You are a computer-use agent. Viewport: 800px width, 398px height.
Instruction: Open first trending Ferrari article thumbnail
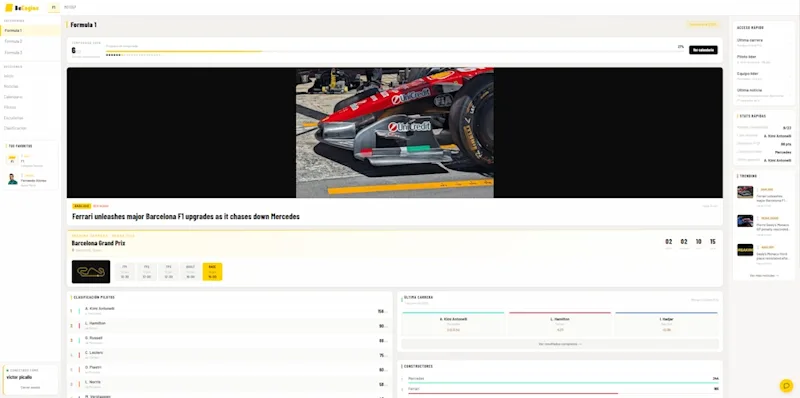745,192
